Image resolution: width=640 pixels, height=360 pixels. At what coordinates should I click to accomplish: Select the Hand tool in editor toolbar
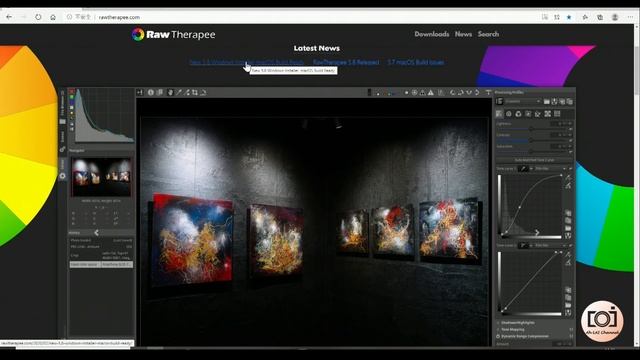click(x=170, y=93)
